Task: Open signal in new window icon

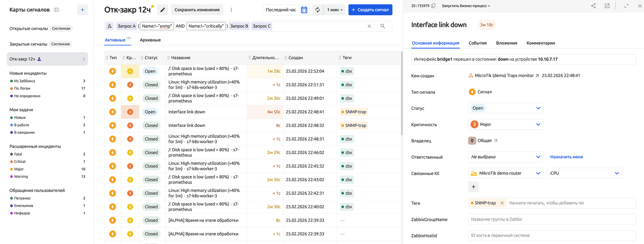Action: click(607, 6)
